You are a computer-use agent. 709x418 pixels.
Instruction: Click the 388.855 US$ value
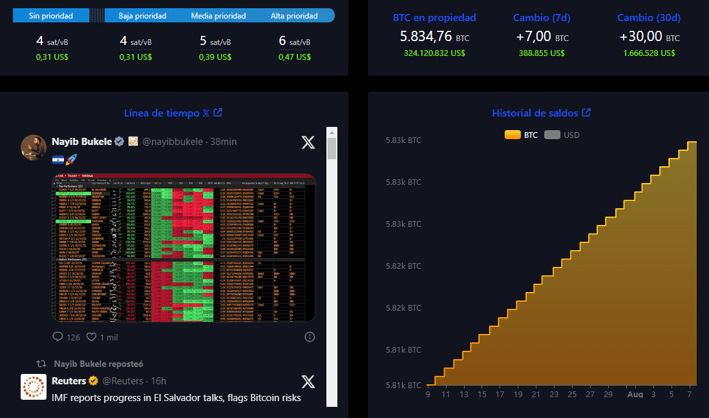(x=542, y=53)
